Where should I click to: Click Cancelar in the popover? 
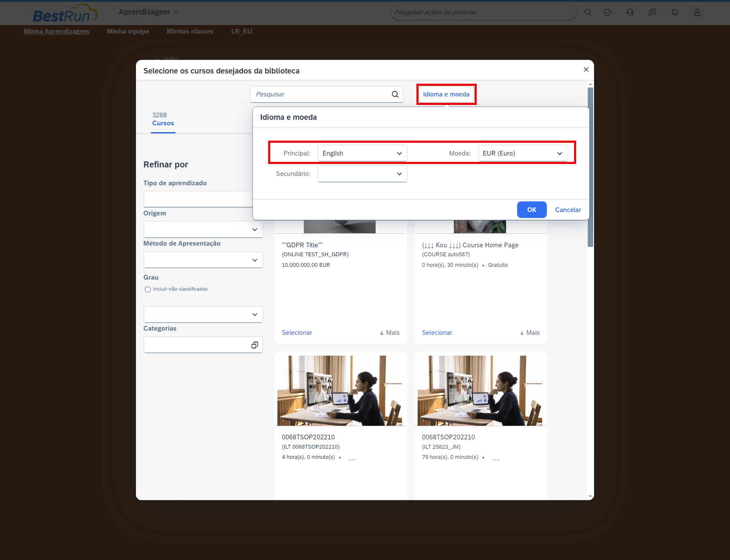coord(568,210)
